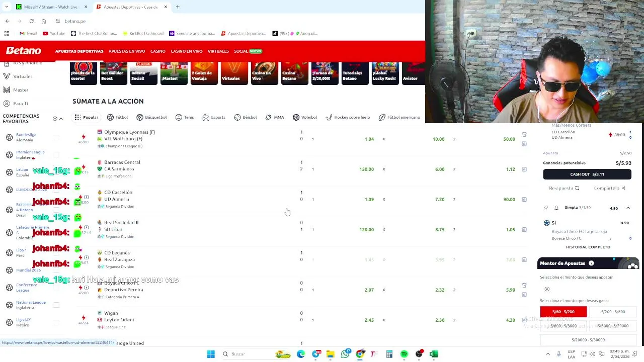The image size is (644, 362).
Task: Open WhatsApp from the taskbar
Action: pos(345,354)
